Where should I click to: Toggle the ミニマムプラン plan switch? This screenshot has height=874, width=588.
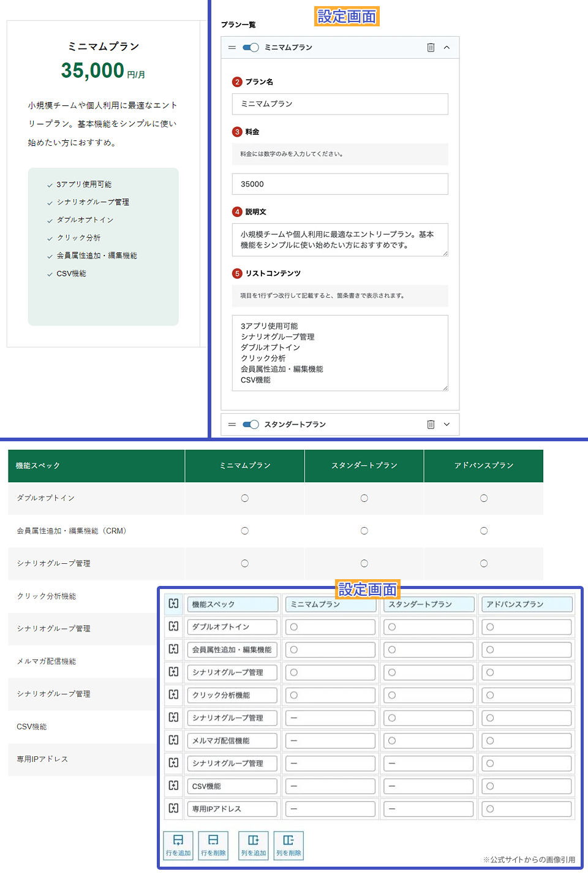[251, 47]
